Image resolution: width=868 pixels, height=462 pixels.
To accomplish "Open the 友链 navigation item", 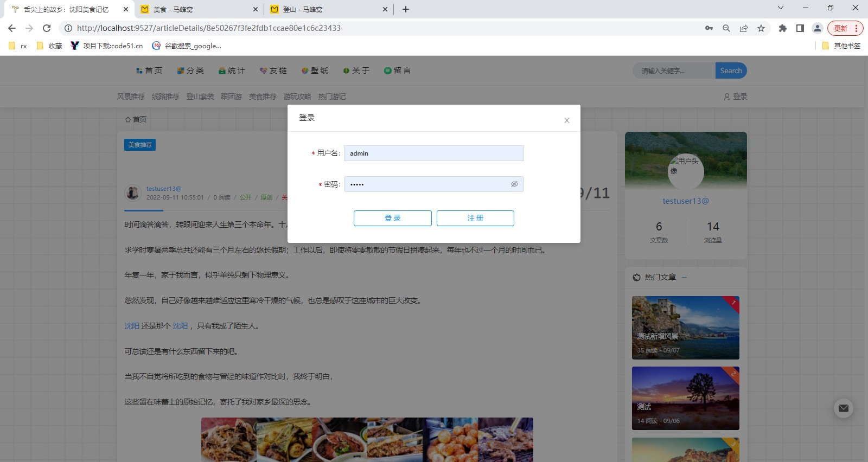I will pos(273,70).
